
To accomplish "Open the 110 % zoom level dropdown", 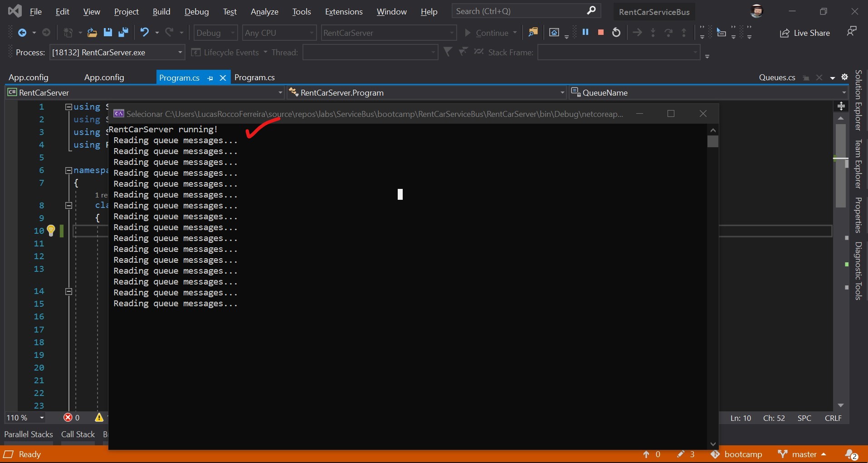I will point(25,418).
